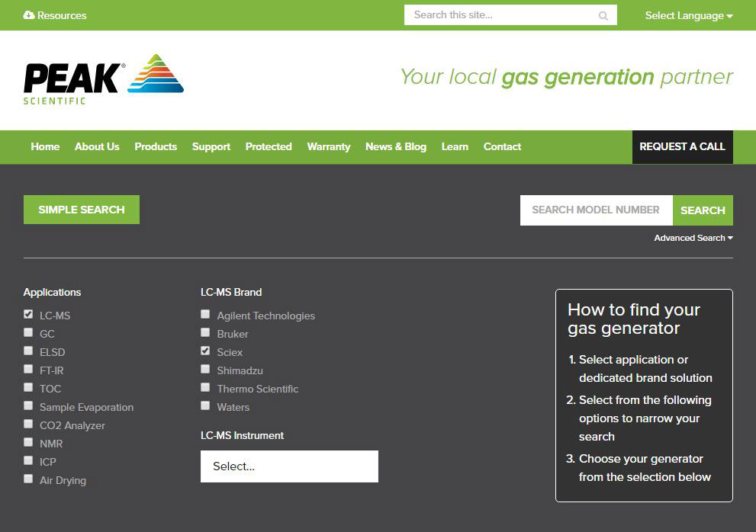Go to the Learn menu item
This screenshot has width=756, height=532.
(x=455, y=146)
